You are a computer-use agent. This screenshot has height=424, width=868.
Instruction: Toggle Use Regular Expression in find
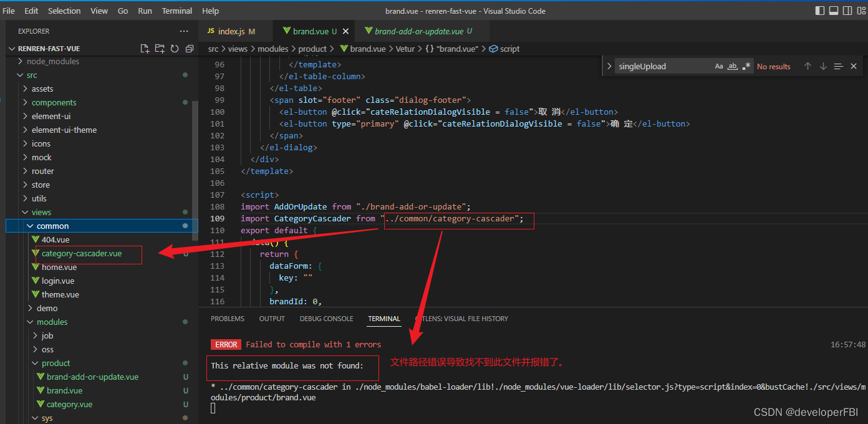(x=746, y=66)
